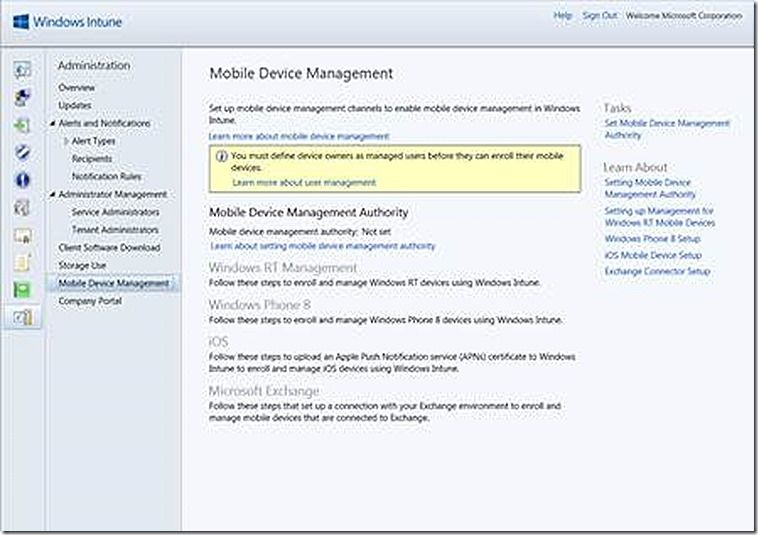Viewport: 758px width, 535px height.
Task: Select Recipients under Alerts and Notifications
Action: point(92,159)
